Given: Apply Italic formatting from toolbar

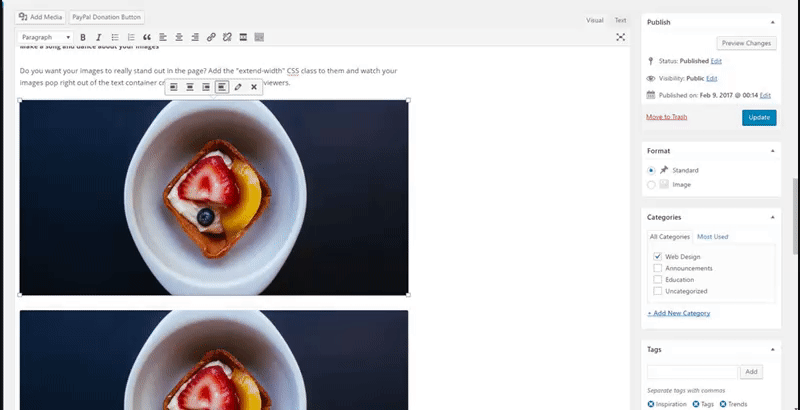Looking at the screenshot, I should click(99, 37).
